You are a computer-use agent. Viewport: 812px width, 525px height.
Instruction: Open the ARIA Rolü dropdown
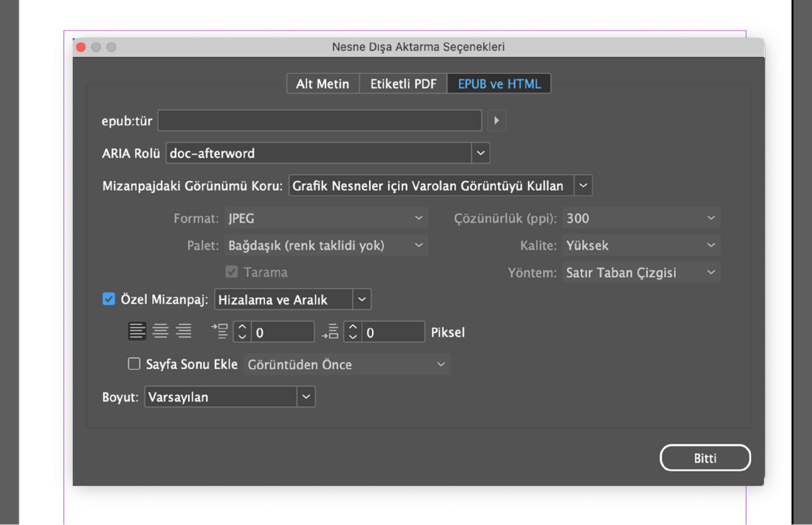(x=480, y=153)
